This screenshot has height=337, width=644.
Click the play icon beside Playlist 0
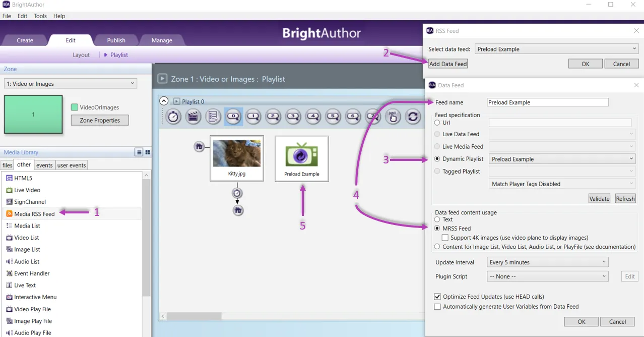[x=176, y=101]
